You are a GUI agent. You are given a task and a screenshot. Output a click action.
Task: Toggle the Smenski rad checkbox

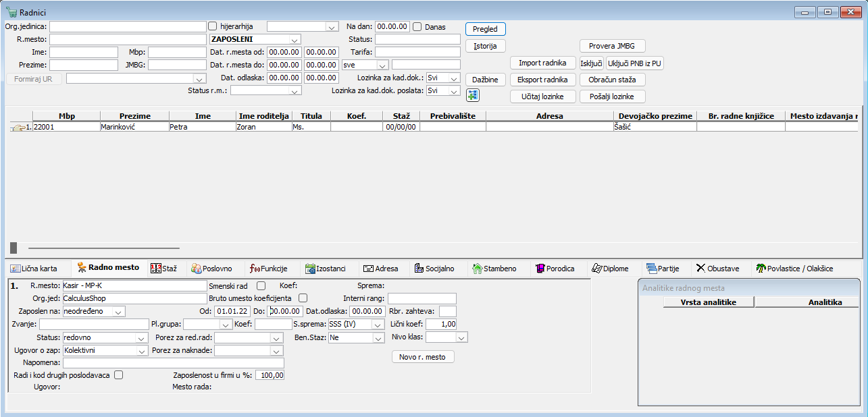[261, 286]
